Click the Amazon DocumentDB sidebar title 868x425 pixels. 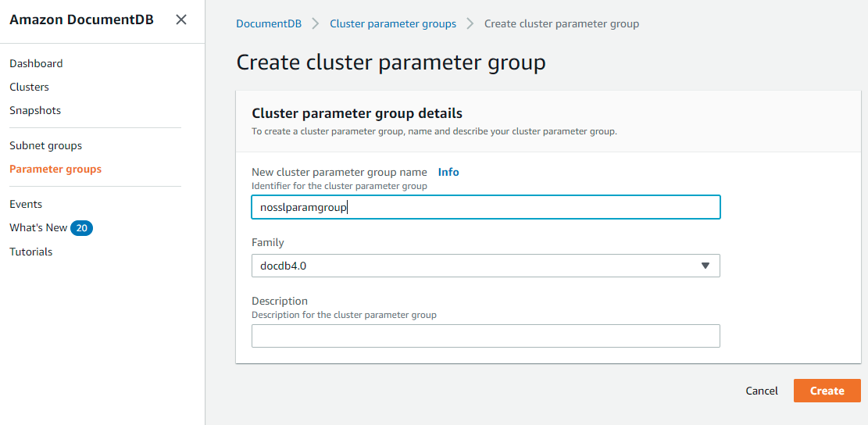coord(82,20)
